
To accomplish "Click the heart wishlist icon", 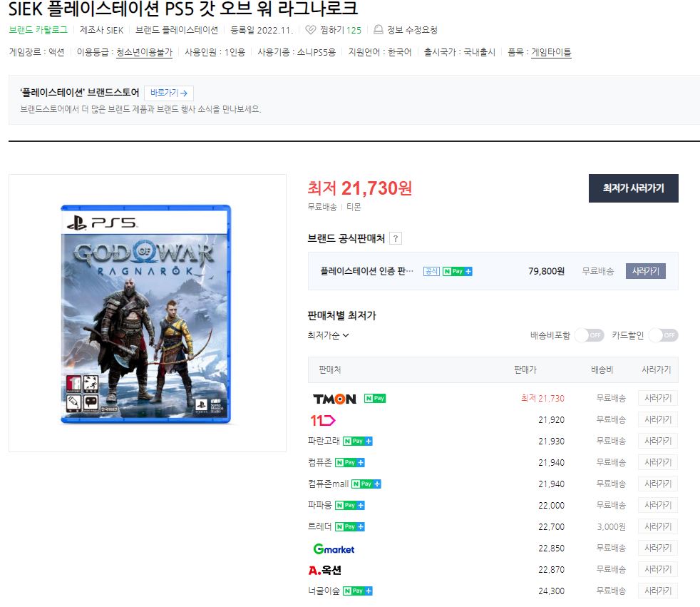I will [x=310, y=30].
